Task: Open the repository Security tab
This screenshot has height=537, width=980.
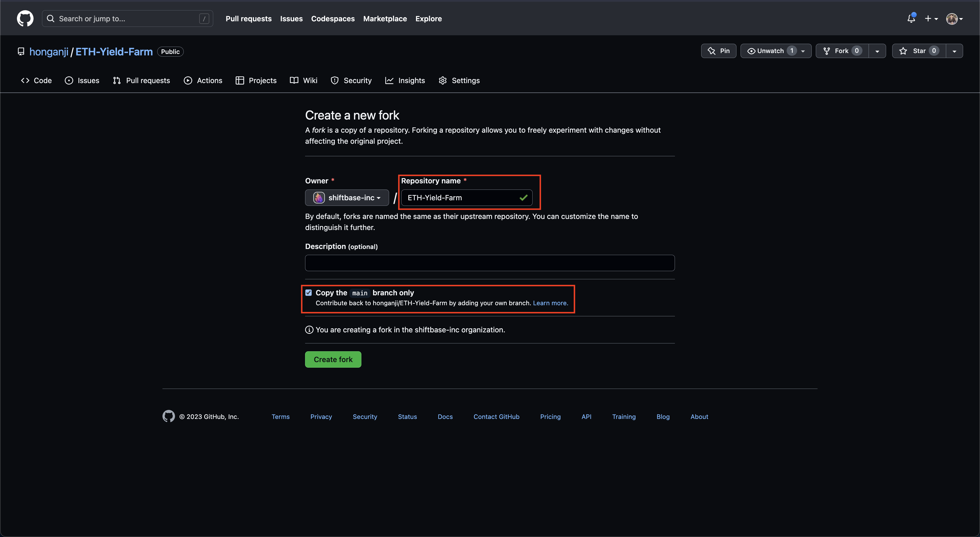Action: tap(351, 80)
